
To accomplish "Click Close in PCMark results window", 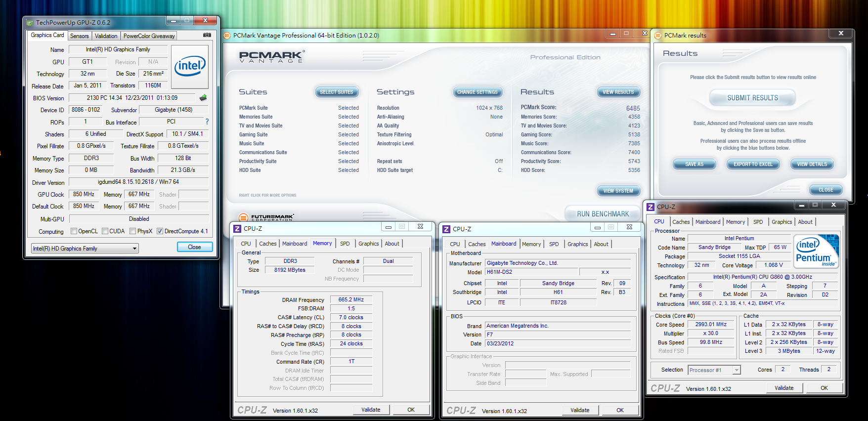I will 826,190.
